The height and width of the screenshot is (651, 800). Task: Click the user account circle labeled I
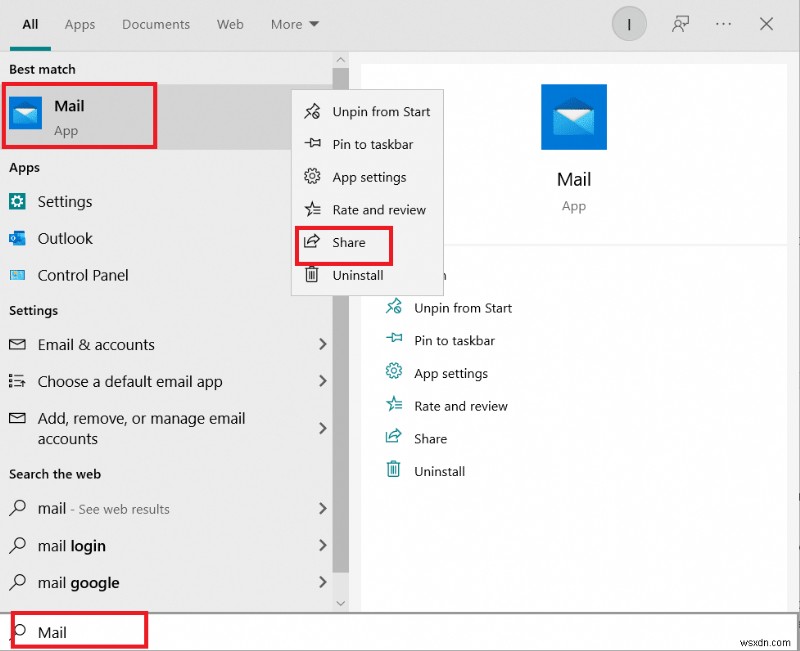[629, 24]
